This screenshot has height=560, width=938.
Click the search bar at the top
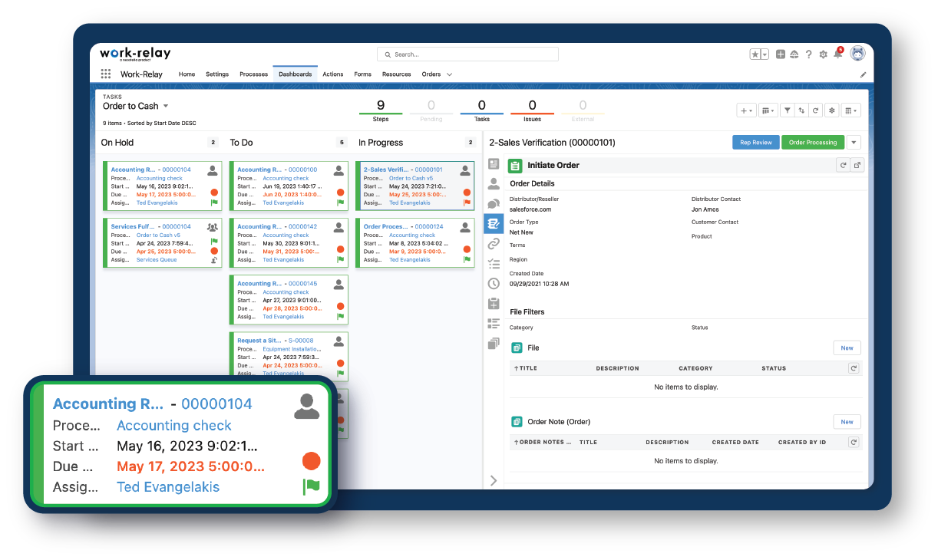[x=467, y=54]
